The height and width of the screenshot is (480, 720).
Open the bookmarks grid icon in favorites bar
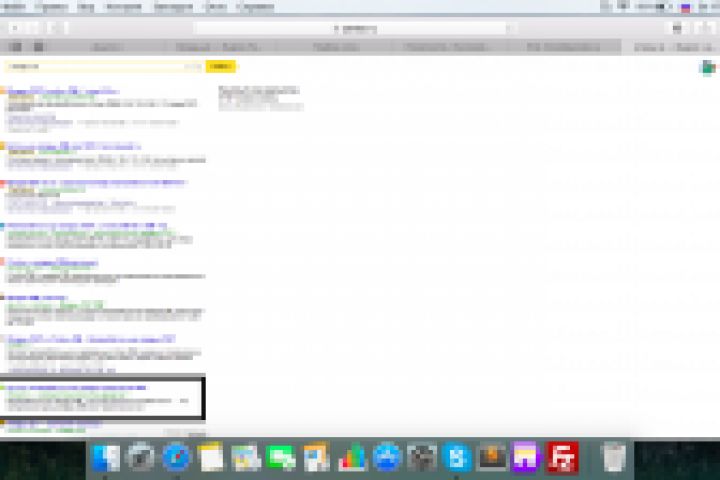pyautogui.click(x=39, y=47)
